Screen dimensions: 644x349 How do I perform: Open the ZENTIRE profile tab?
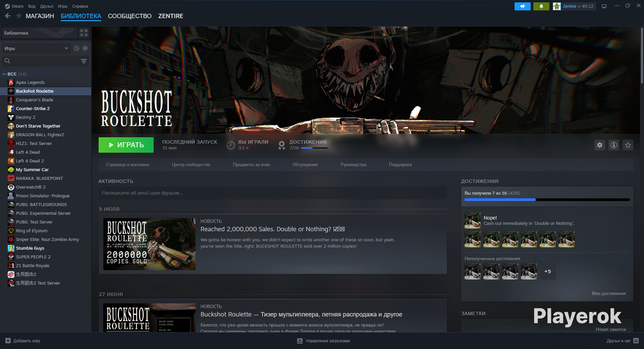point(171,16)
